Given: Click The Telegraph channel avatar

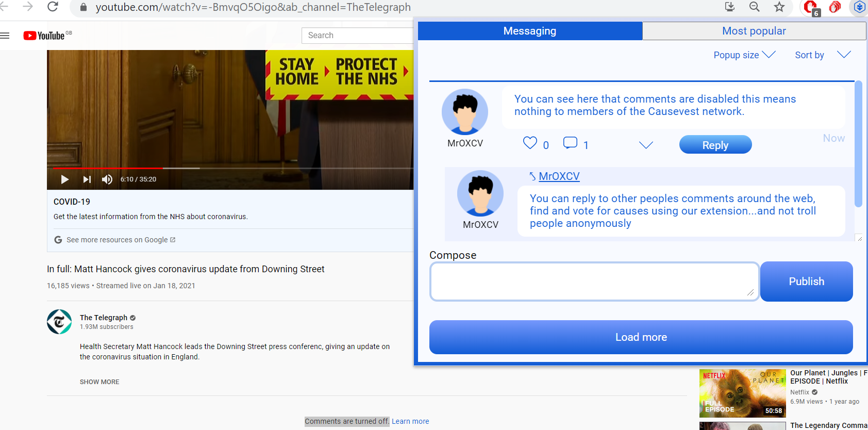Looking at the screenshot, I should click(59, 322).
